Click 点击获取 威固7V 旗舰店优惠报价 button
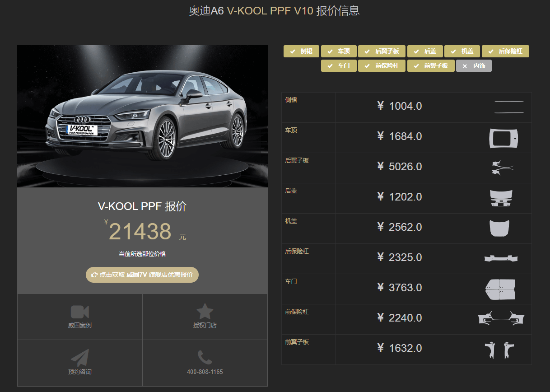The height and width of the screenshot is (392, 550). click(x=142, y=275)
